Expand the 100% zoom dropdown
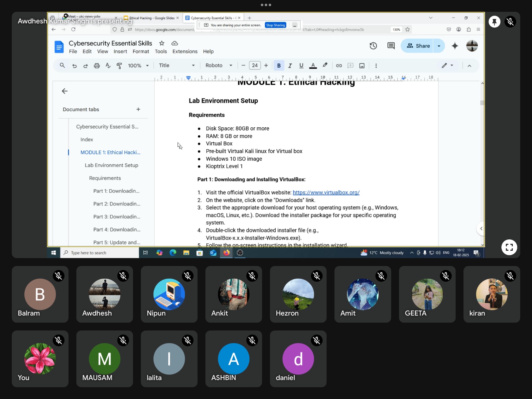The image size is (532, 399). click(138, 66)
